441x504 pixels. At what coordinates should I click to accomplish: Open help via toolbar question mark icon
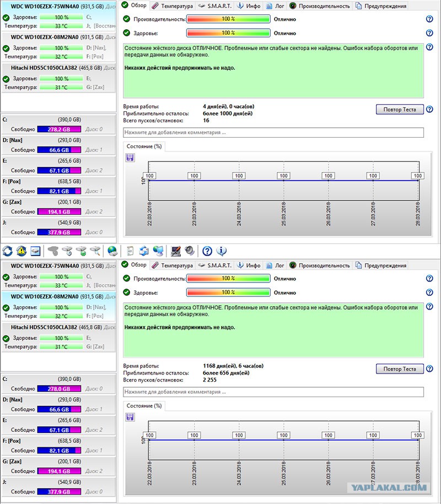pyautogui.click(x=207, y=251)
